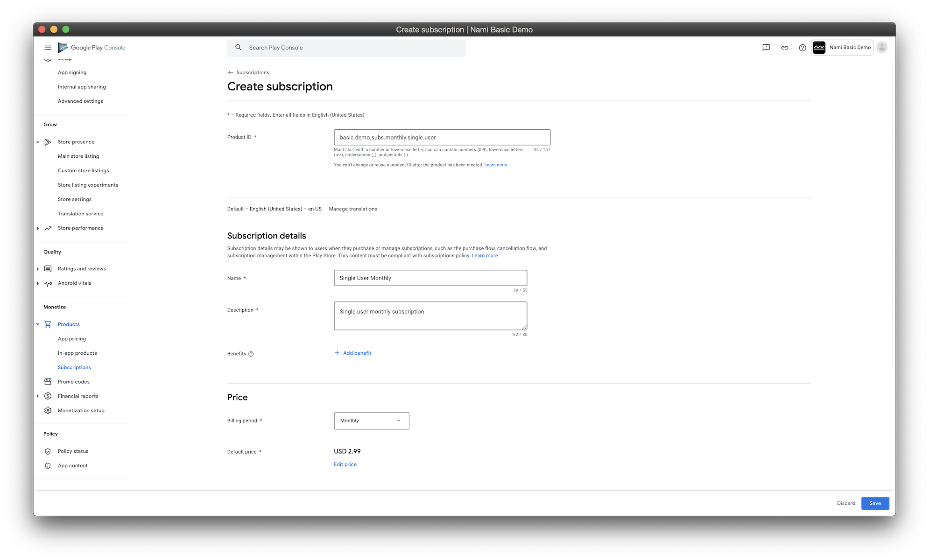The width and height of the screenshot is (929, 560).
Task: Click the Name input field
Action: 430,278
